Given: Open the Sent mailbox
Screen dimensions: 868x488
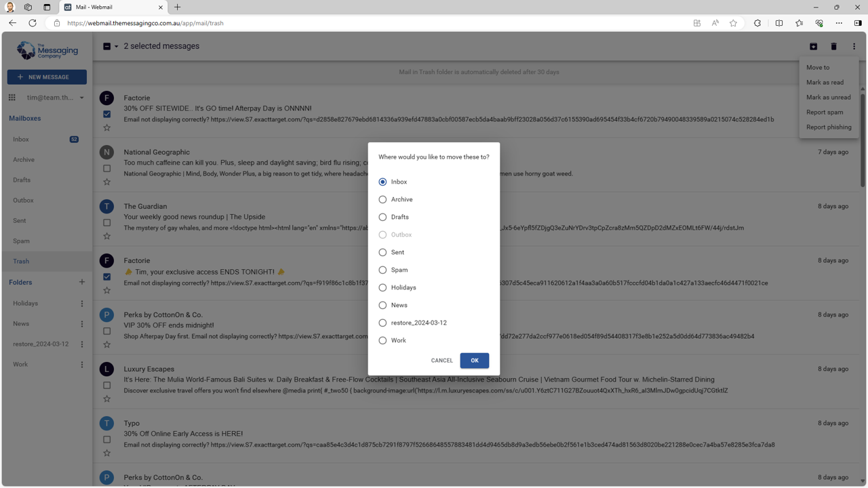Looking at the screenshot, I should tap(47, 221).
